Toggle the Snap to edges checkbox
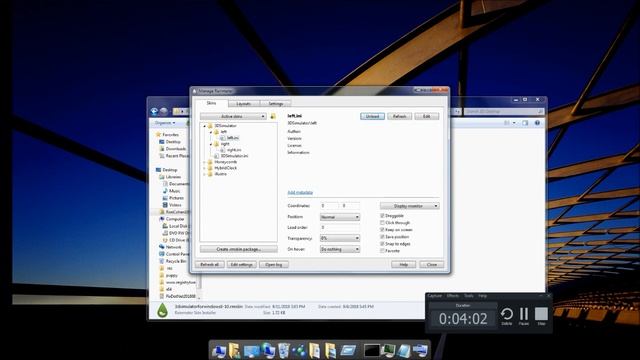The image size is (640, 360). pos(382,244)
